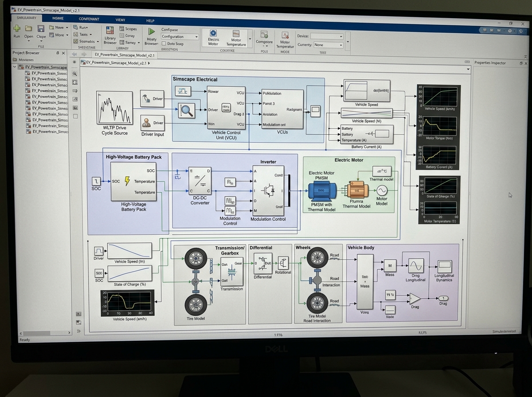Close the Project Browser panel
The height and width of the screenshot is (397, 532).
(x=63, y=53)
